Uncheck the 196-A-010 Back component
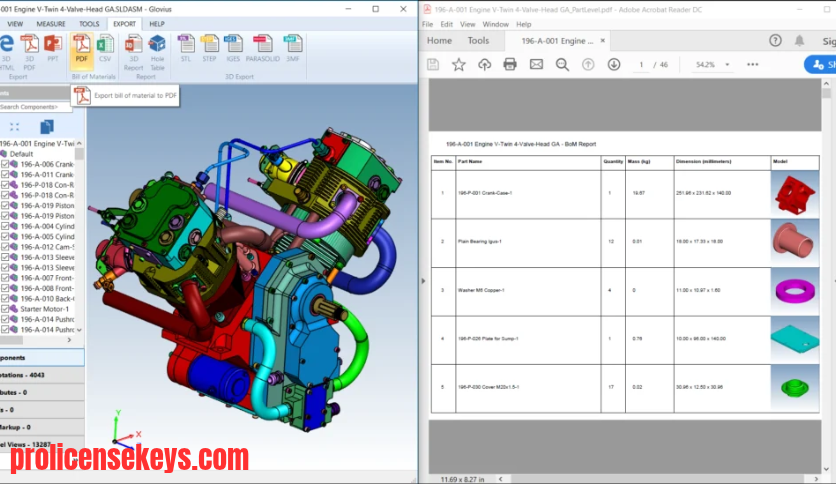836x484 pixels. pos(5,299)
